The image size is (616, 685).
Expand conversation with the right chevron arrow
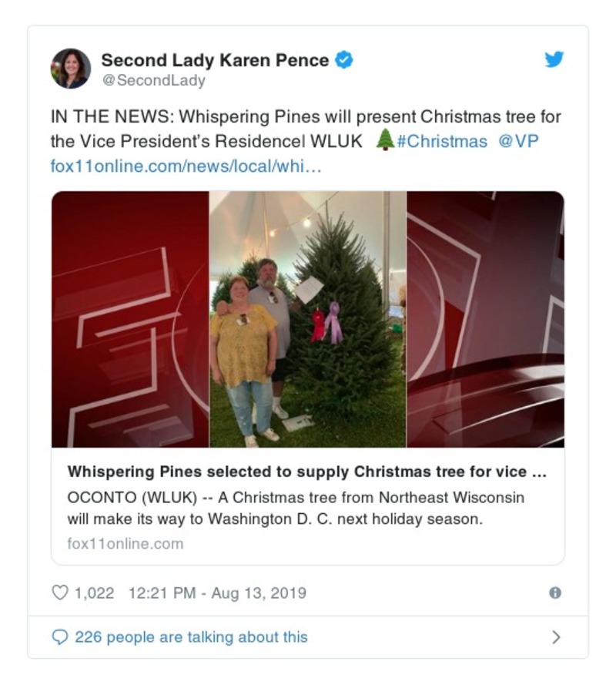tap(556, 637)
